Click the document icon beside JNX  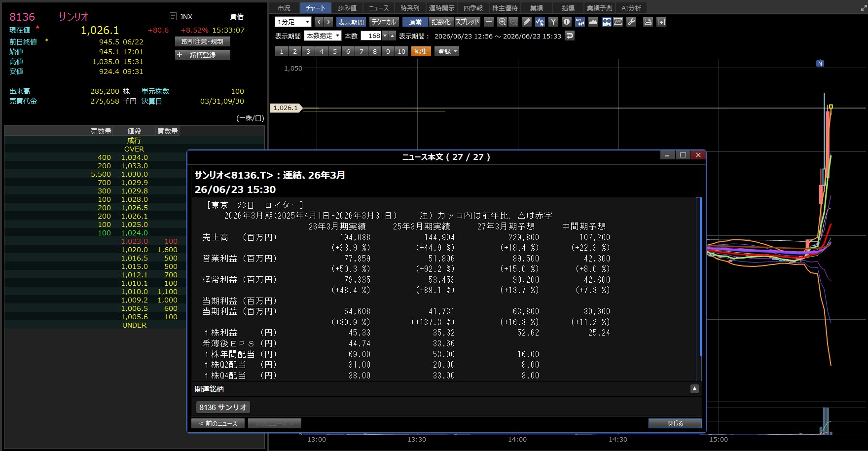[173, 16]
